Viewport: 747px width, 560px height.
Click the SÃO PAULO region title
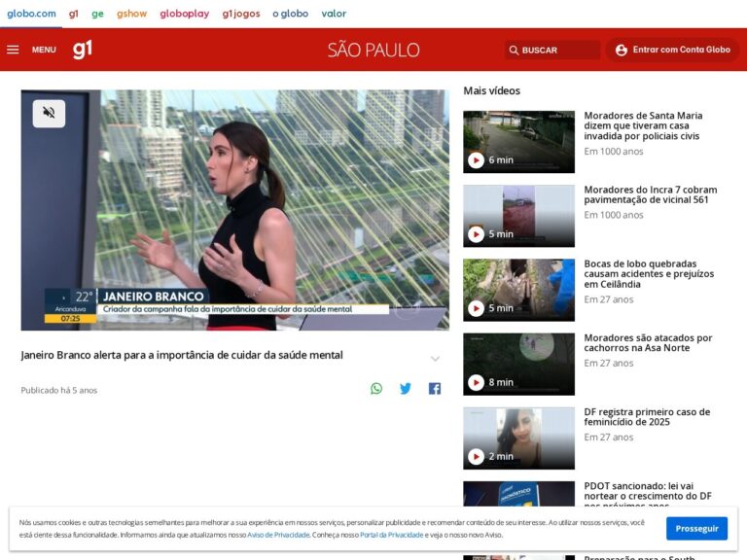point(373,50)
